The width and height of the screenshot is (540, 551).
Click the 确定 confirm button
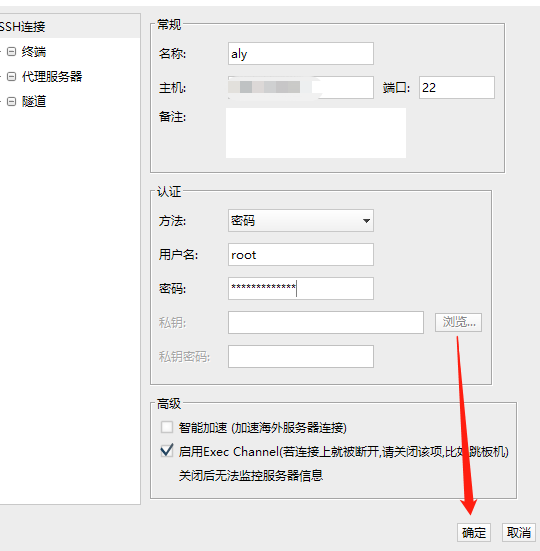point(474,532)
